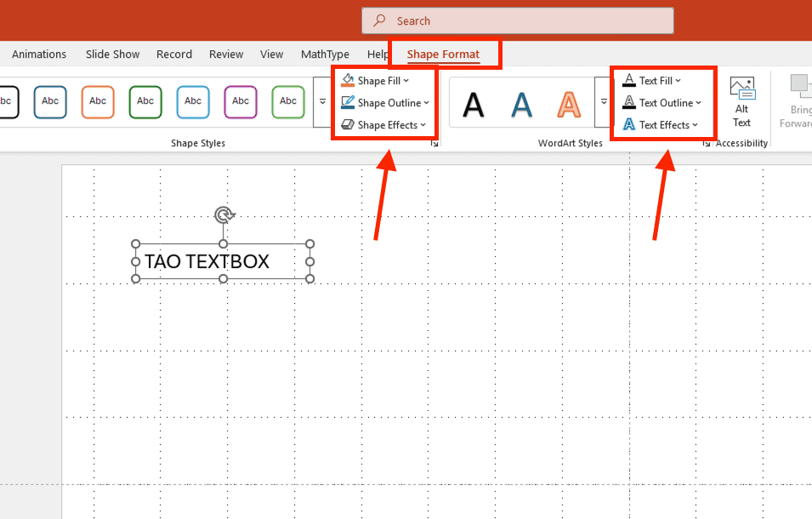Click the text box's bottom middle handle

coord(224,279)
